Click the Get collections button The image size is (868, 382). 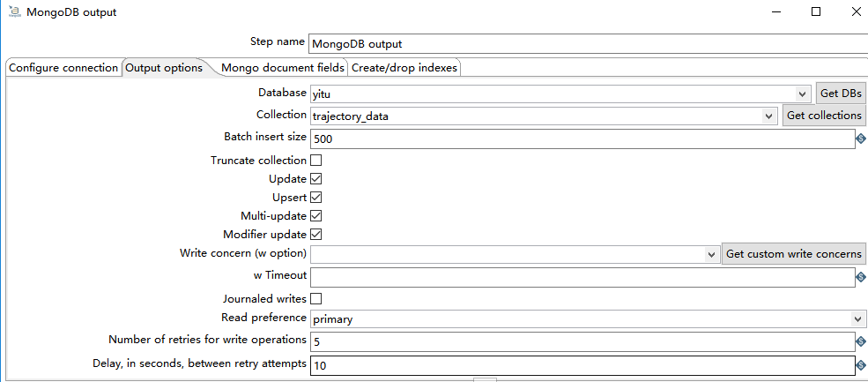(824, 116)
